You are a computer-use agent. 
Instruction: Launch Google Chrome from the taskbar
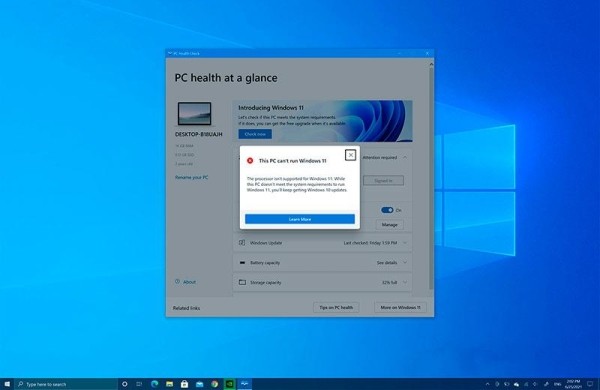click(x=214, y=384)
